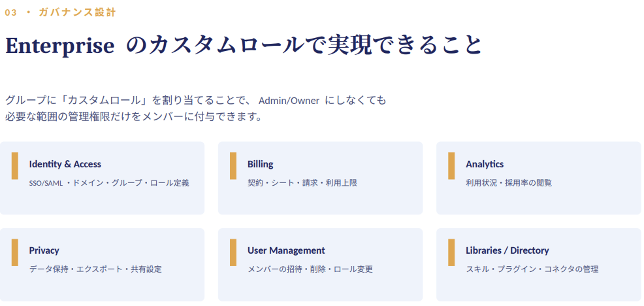
Task: Click the Analytics card title
Action: [x=485, y=164]
